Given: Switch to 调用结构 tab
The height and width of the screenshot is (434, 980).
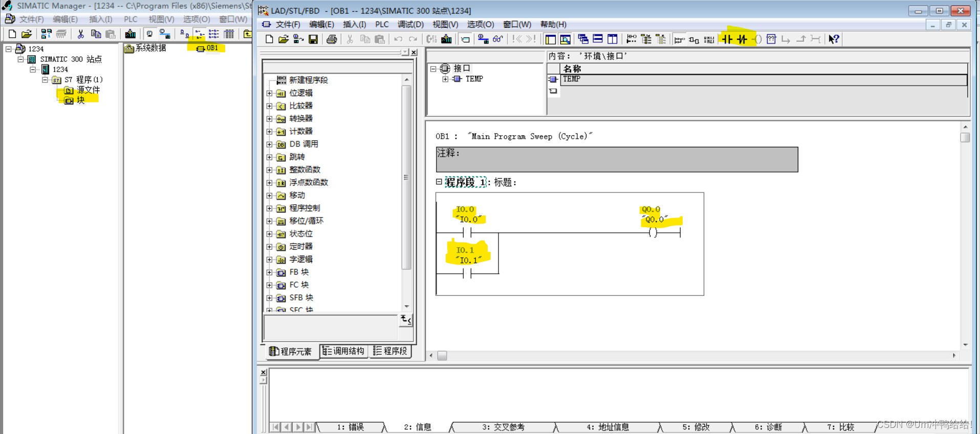Looking at the screenshot, I should (343, 351).
